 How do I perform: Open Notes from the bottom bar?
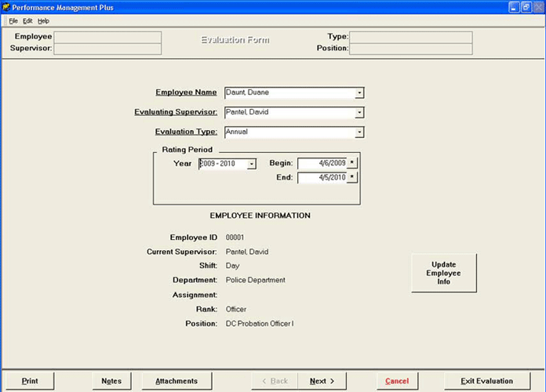pyautogui.click(x=111, y=381)
